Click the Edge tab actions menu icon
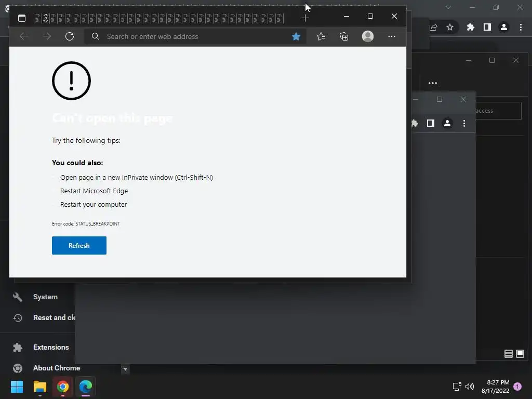Image resolution: width=532 pixels, height=399 pixels. [22, 18]
